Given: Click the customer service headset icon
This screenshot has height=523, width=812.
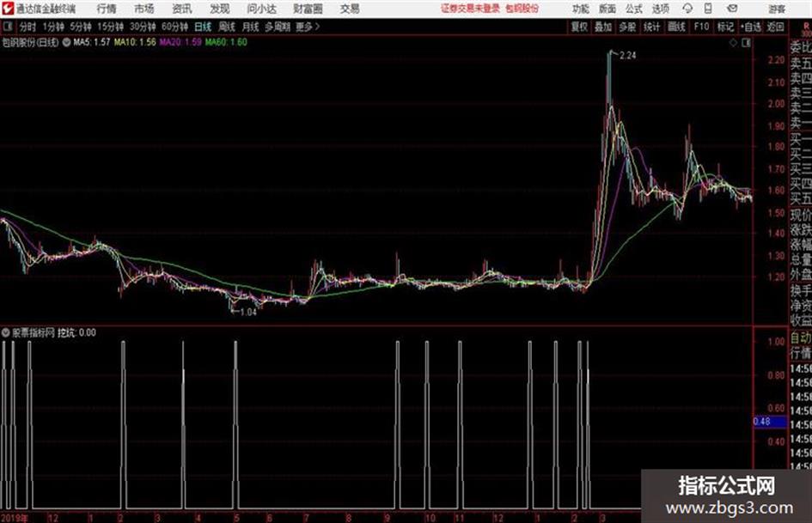Looking at the screenshot, I should (687, 9).
